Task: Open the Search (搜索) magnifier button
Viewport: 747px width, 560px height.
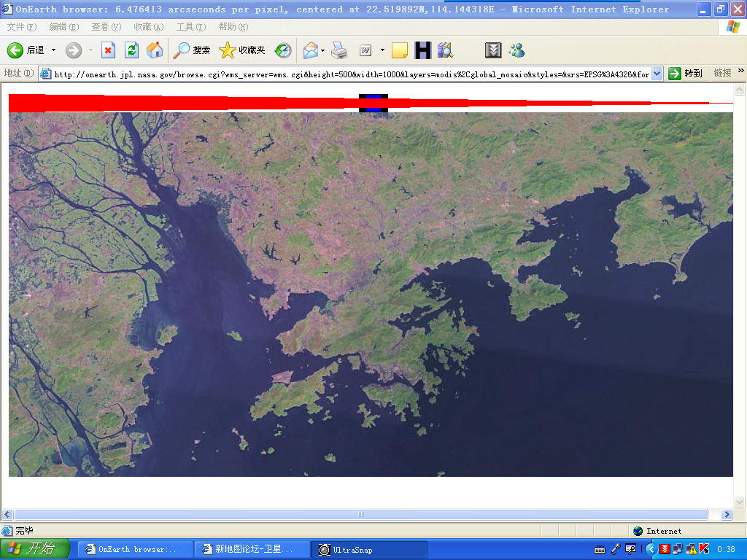Action: pyautogui.click(x=192, y=50)
